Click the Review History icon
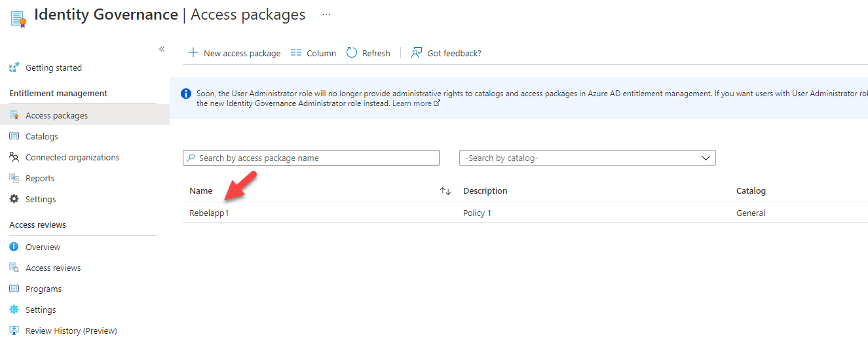This screenshot has width=868, height=341. (x=14, y=331)
